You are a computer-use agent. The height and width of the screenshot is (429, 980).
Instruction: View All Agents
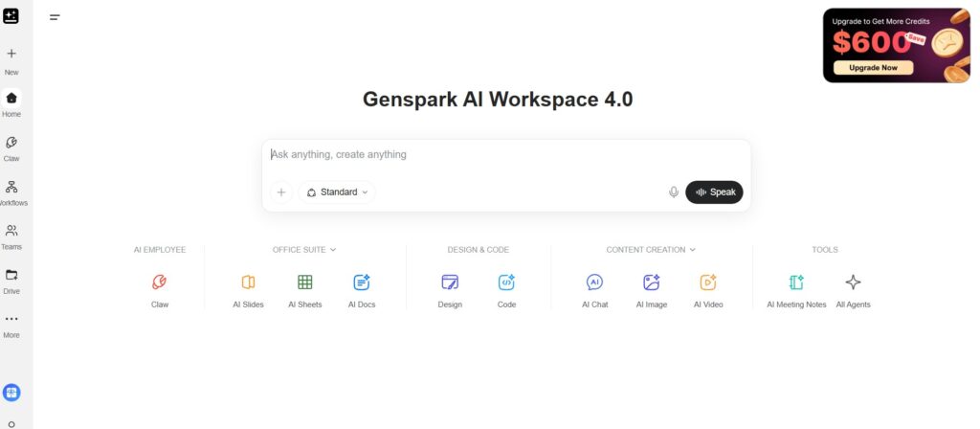click(x=853, y=291)
